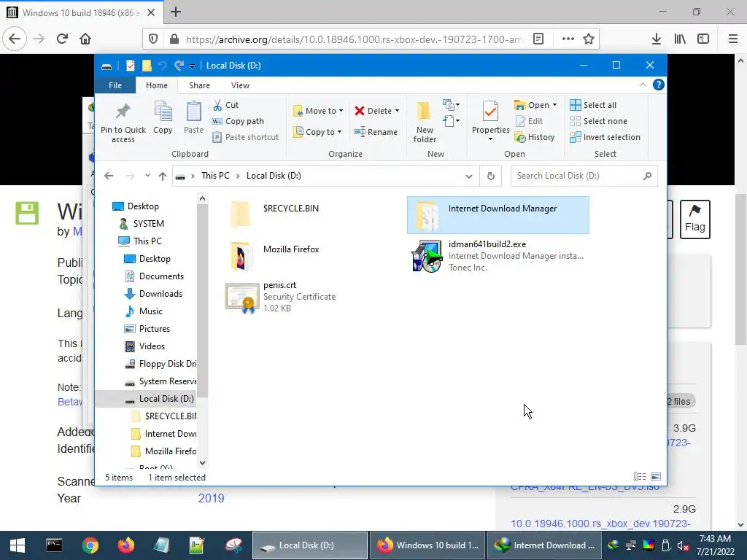Viewport: 747px width, 560px height.
Task: Open the Move to dropdown
Action: pyautogui.click(x=318, y=111)
